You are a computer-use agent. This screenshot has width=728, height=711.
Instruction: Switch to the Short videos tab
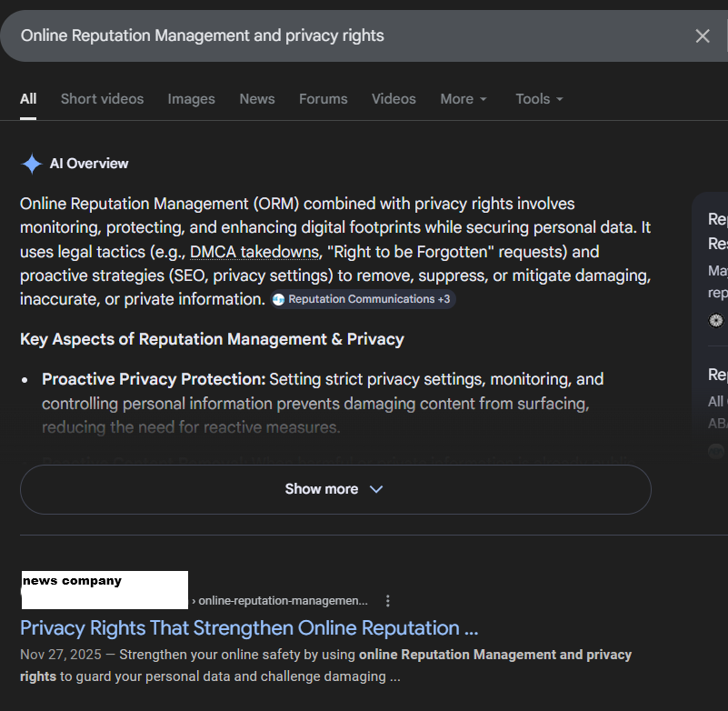pyautogui.click(x=102, y=99)
